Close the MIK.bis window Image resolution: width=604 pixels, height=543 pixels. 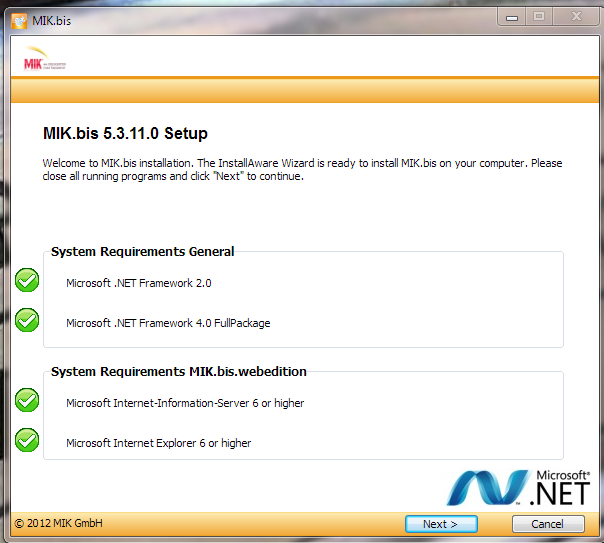576,17
